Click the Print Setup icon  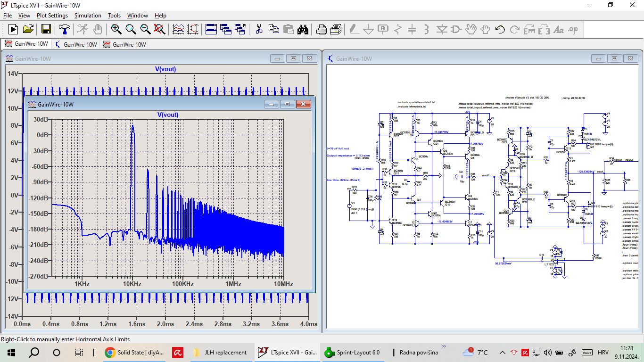[321, 29]
